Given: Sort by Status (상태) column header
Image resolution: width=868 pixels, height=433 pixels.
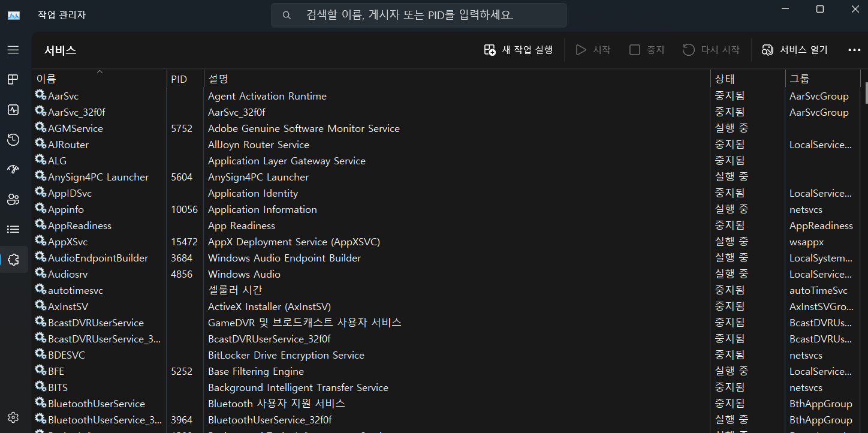Looking at the screenshot, I should pos(748,79).
